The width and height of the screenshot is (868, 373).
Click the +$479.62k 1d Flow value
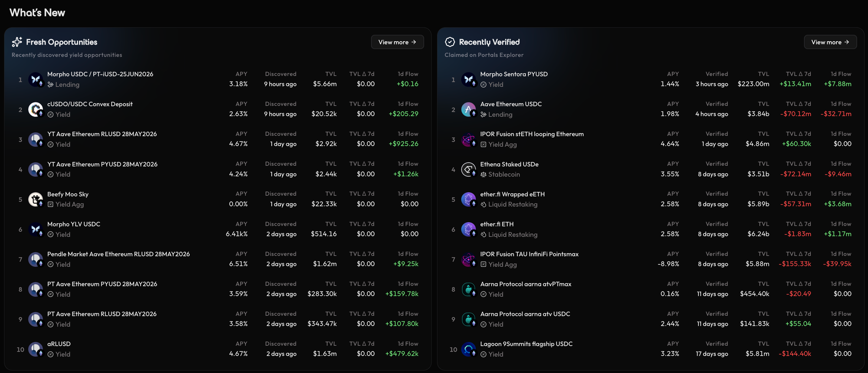coord(402,354)
